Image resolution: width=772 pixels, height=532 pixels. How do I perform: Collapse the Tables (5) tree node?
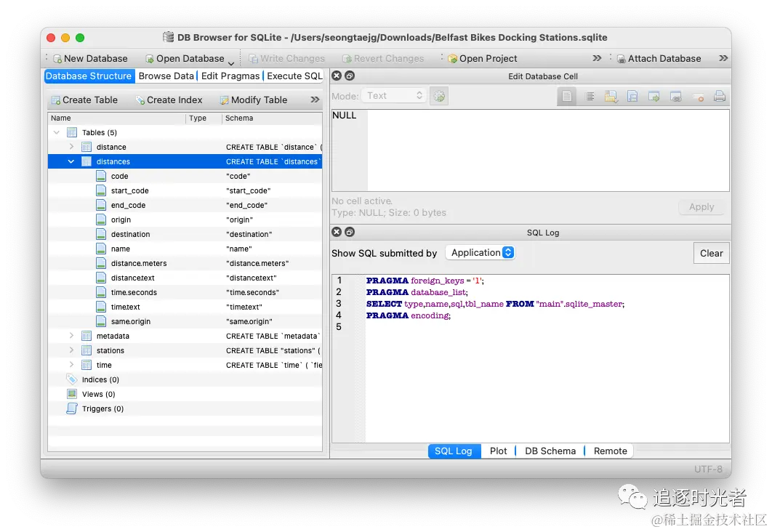coord(57,132)
